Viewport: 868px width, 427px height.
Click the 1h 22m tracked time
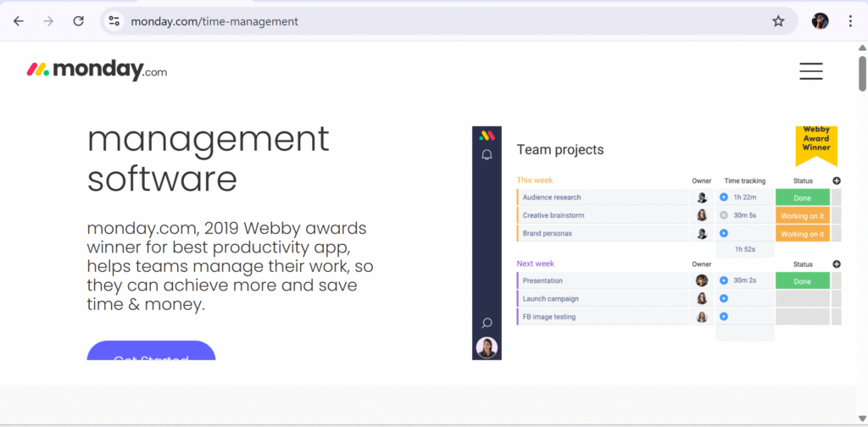pos(745,197)
